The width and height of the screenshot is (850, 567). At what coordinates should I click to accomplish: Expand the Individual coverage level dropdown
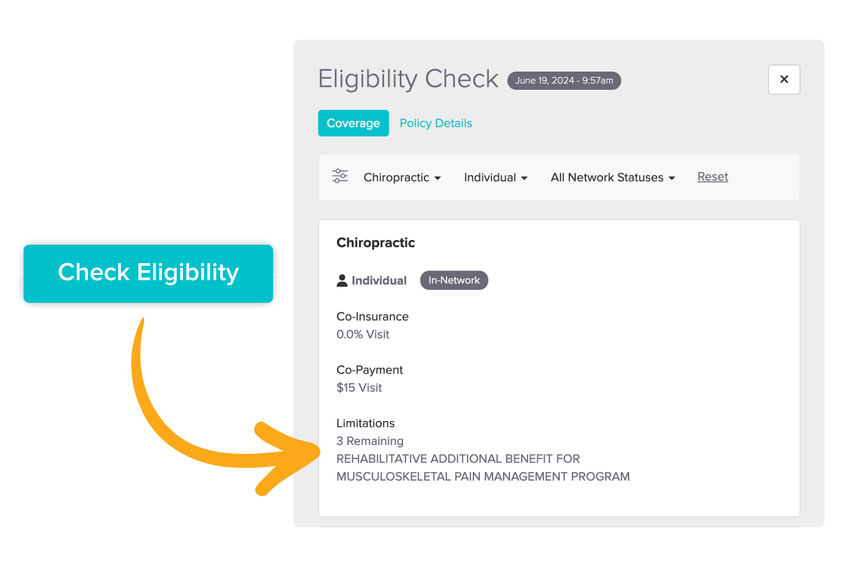[496, 178]
